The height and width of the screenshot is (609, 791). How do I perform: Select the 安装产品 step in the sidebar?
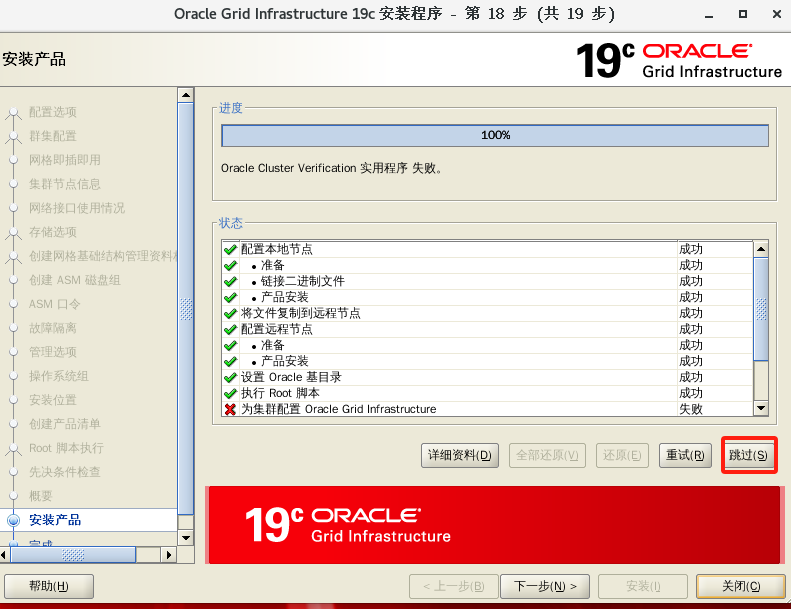55,520
